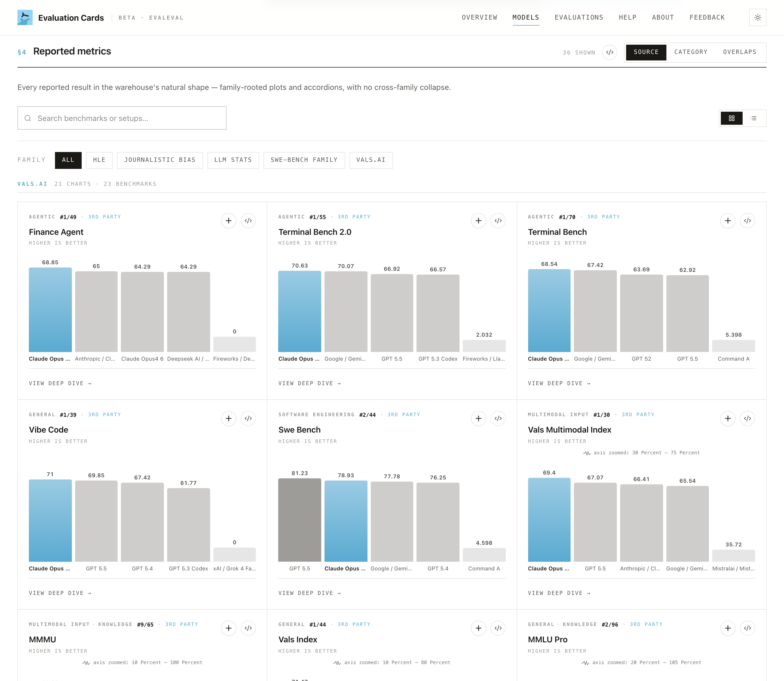Open embed code for Finance Agent card
The height and width of the screenshot is (681, 784).
(249, 221)
